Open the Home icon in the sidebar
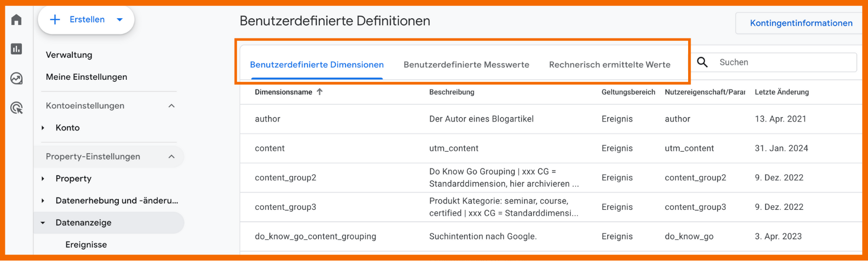This screenshot has height=262, width=868. [17, 20]
